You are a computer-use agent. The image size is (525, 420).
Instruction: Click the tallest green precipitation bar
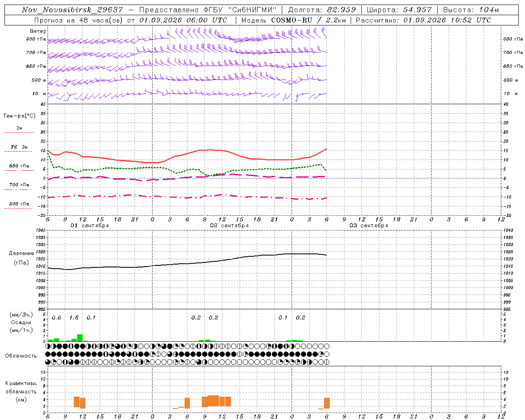[x=80, y=338]
